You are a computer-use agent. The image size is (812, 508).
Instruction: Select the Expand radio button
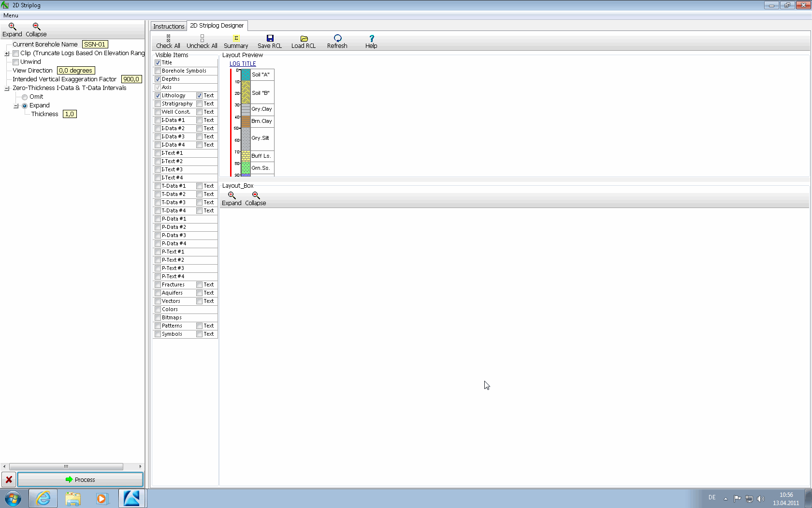pos(25,105)
